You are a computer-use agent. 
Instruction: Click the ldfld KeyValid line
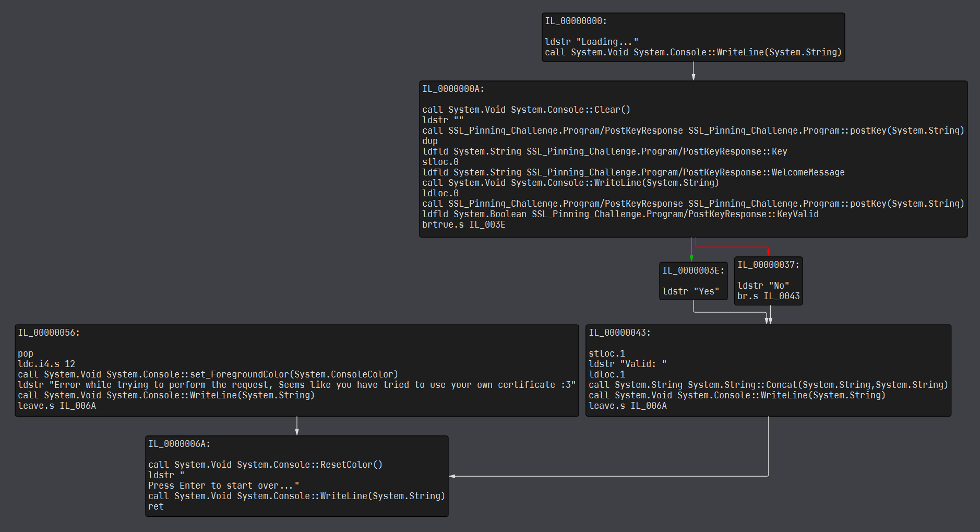coord(620,214)
